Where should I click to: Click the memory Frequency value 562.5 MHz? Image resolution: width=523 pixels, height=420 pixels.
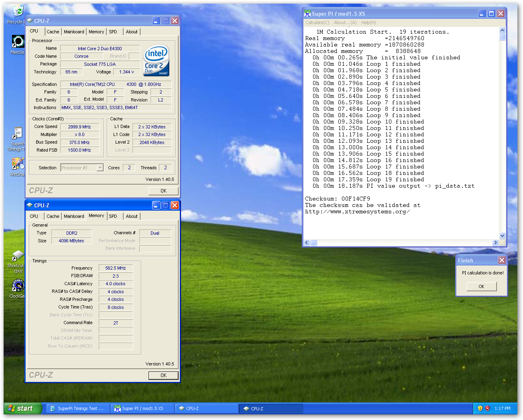tap(116, 268)
